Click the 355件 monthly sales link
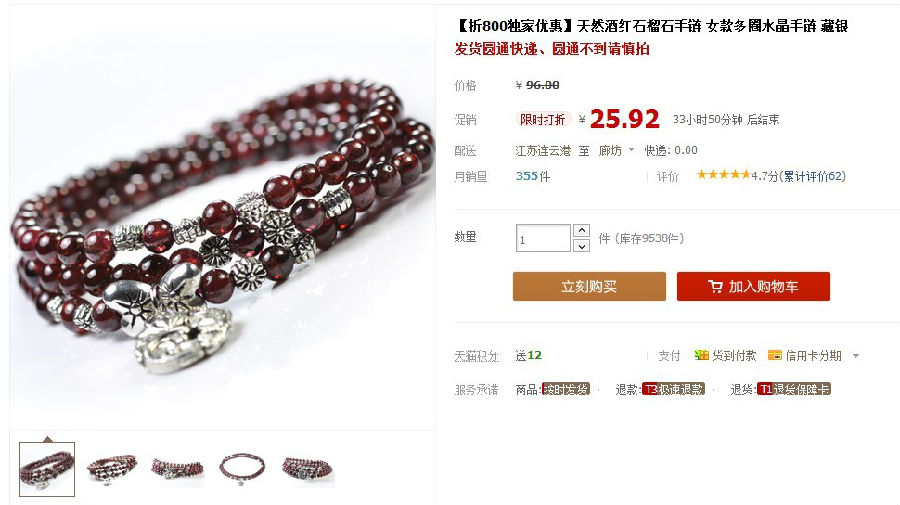The image size is (900, 505). coord(533,176)
